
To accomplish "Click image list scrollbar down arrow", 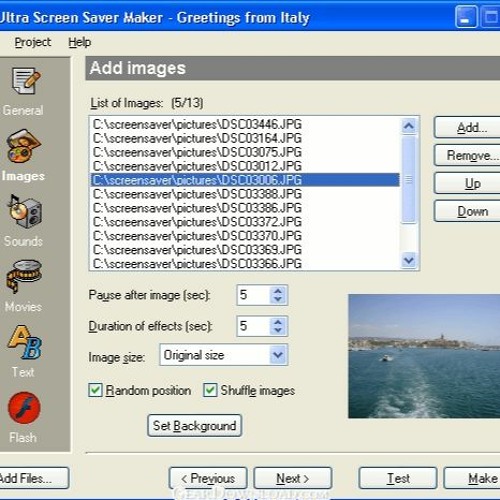I will pyautogui.click(x=409, y=260).
